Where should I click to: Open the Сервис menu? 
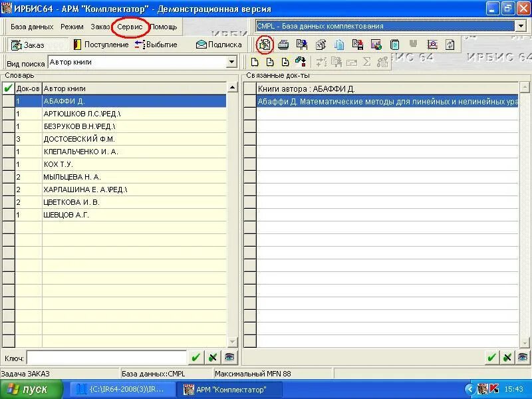(130, 27)
